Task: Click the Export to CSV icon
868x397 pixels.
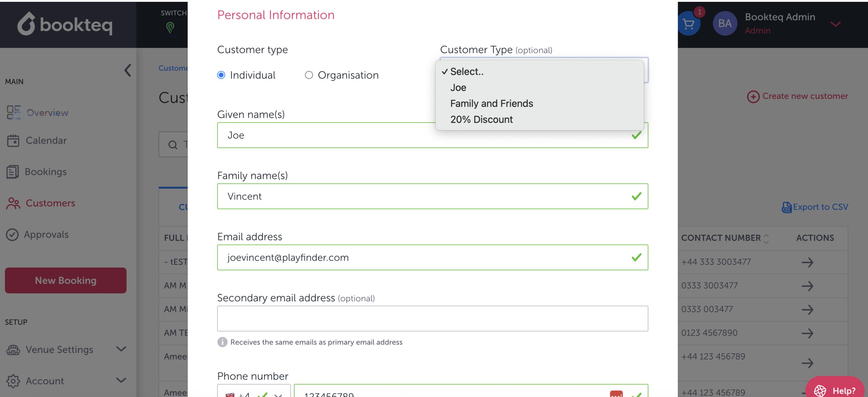Action: (x=786, y=207)
